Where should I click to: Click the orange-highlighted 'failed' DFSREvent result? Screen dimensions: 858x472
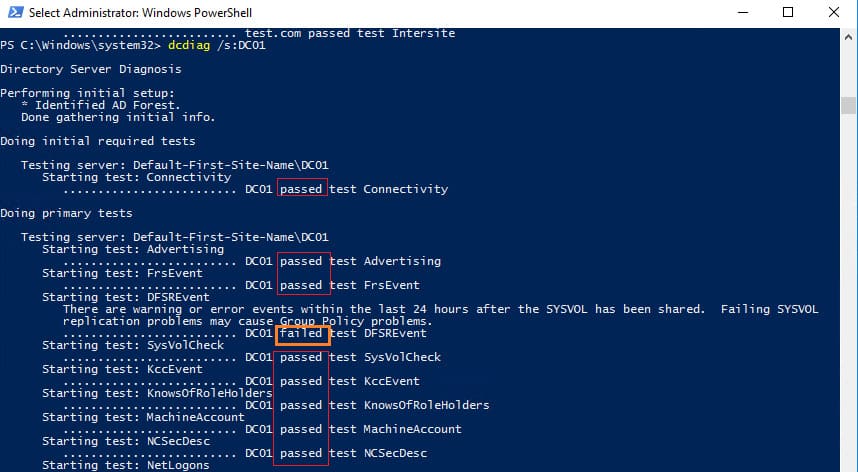(x=303, y=334)
